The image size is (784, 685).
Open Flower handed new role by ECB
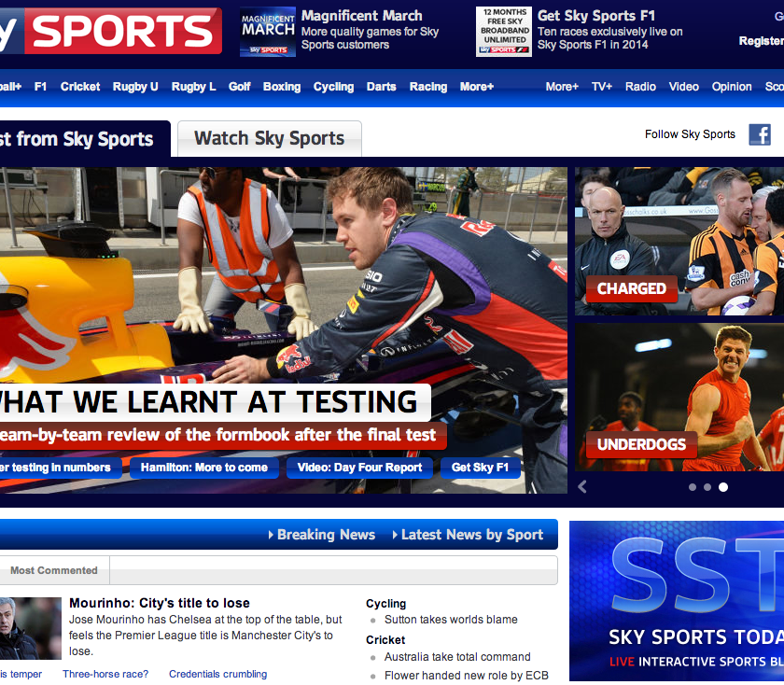point(467,676)
